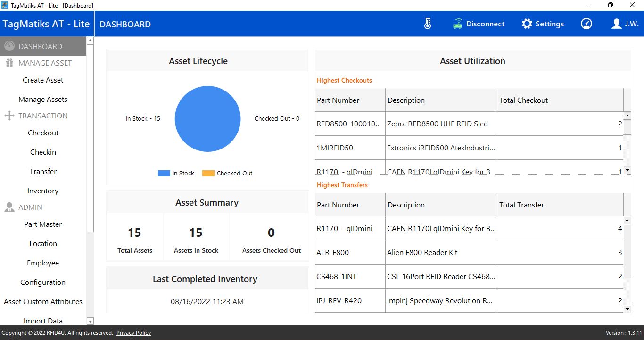Click the Manage Asset gift-box icon
The height and width of the screenshot is (340, 644).
coord(9,63)
